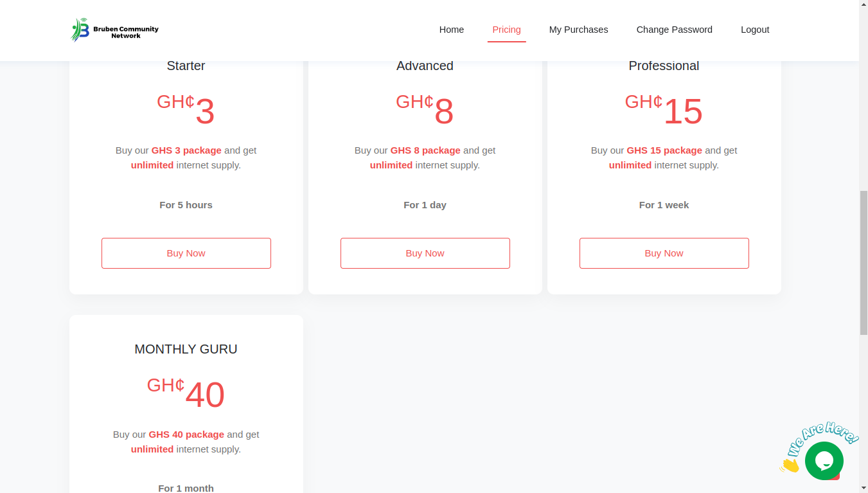Viewport: 868px width, 493px height.
Task: Click the smiley face inside the chat bubble
Action: point(824,460)
